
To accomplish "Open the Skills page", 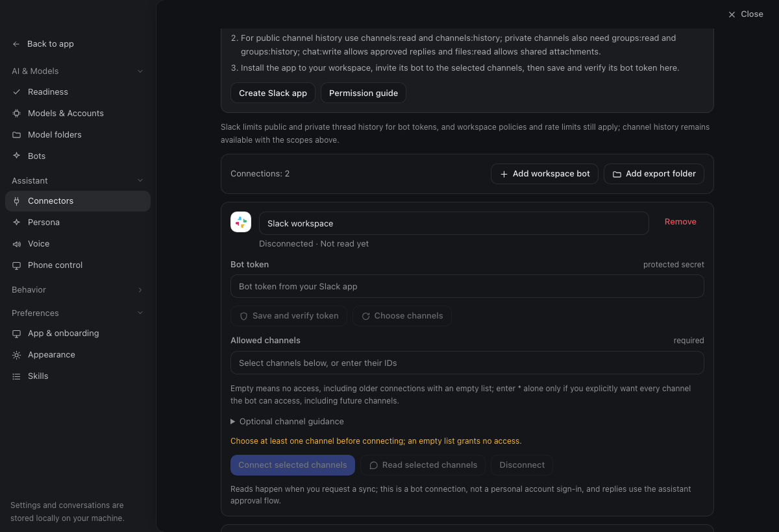I will coord(78,376).
